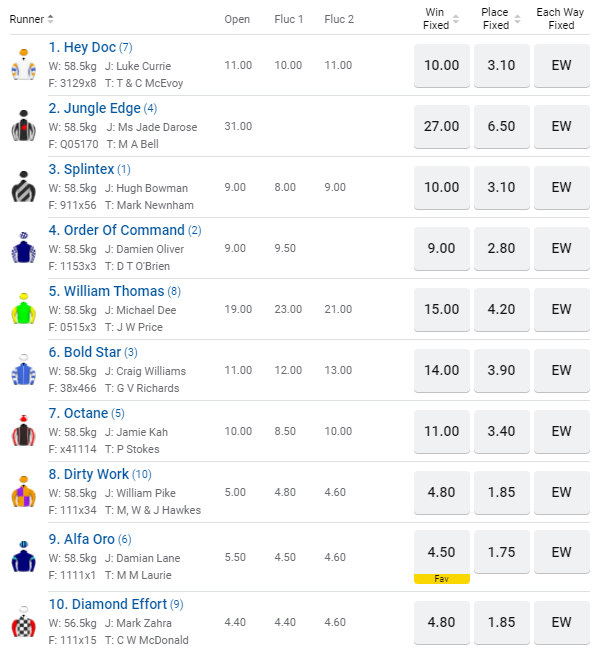This screenshot has width=600, height=652.
Task: Choose Each Way bet for William Thomas
Action: (561, 310)
